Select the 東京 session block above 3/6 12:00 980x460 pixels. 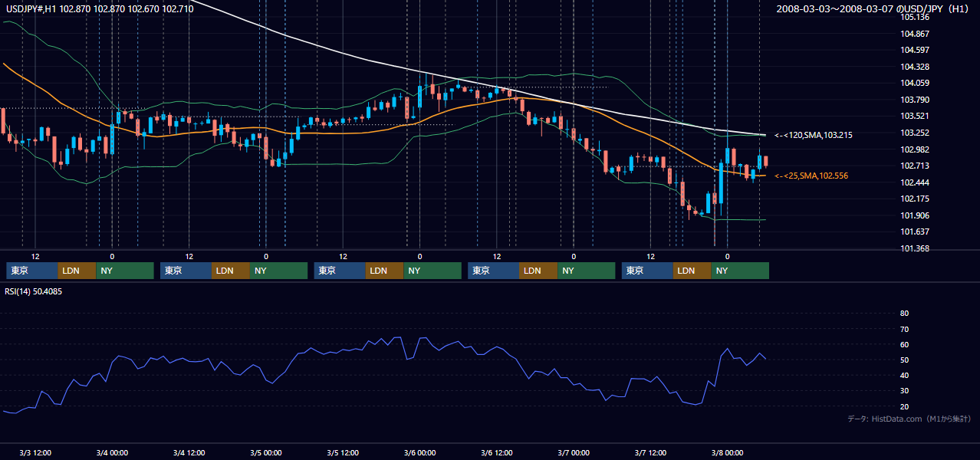(x=493, y=271)
